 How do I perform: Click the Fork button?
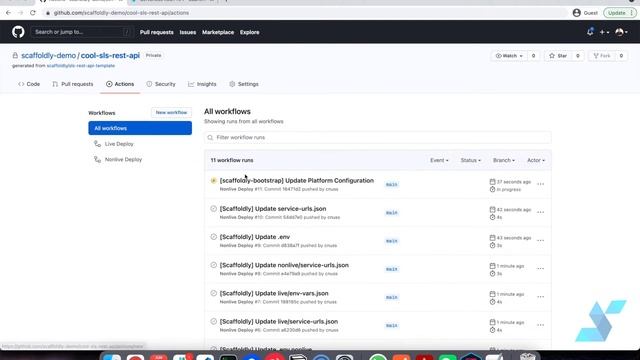602,56
